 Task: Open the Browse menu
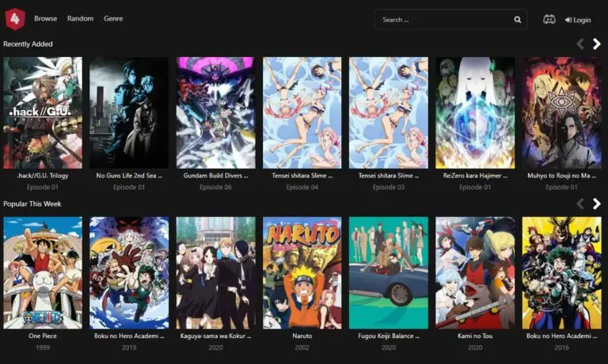click(45, 19)
